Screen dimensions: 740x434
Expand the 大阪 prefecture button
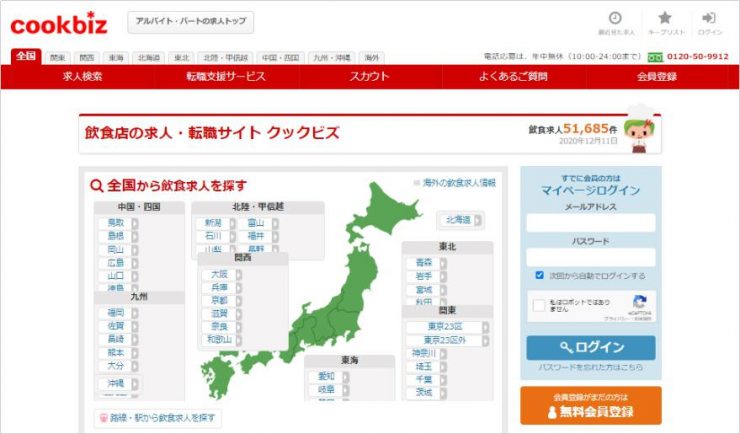[221, 274]
